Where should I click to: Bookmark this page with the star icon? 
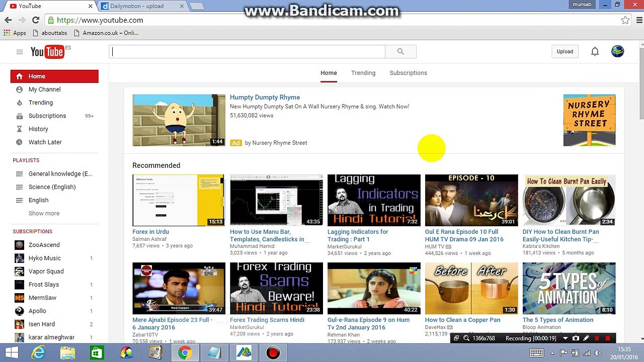(x=625, y=20)
